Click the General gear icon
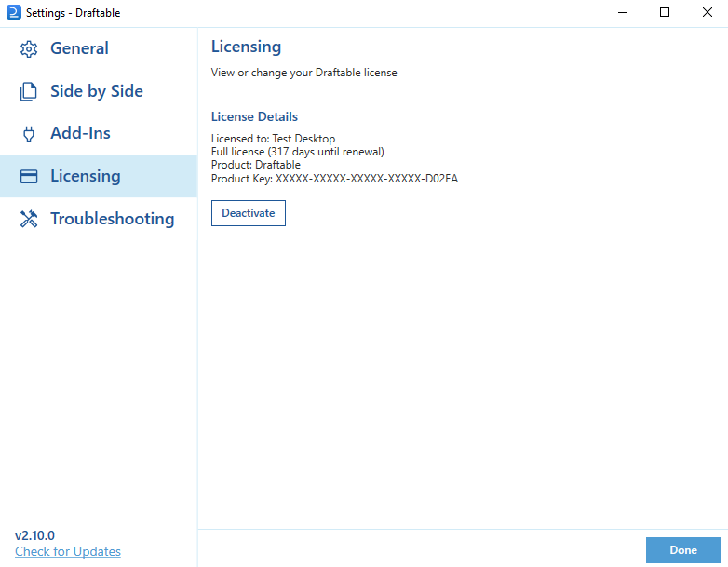 point(29,48)
